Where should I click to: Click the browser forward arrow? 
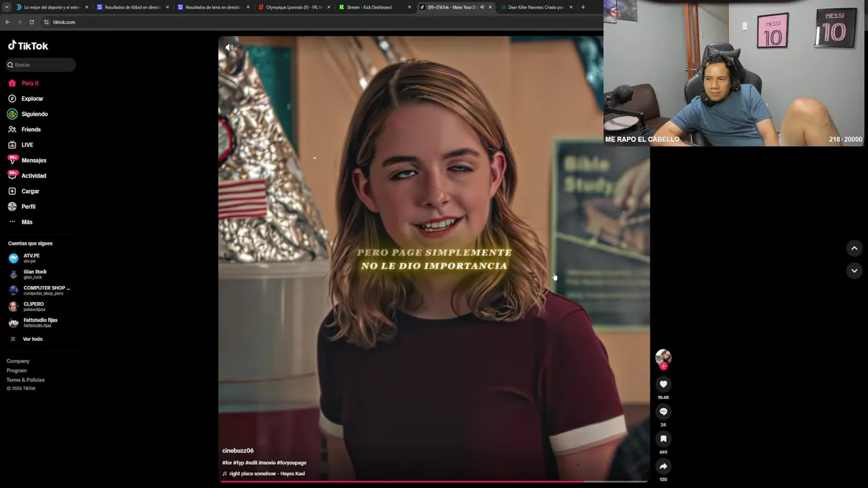pyautogui.click(x=20, y=22)
